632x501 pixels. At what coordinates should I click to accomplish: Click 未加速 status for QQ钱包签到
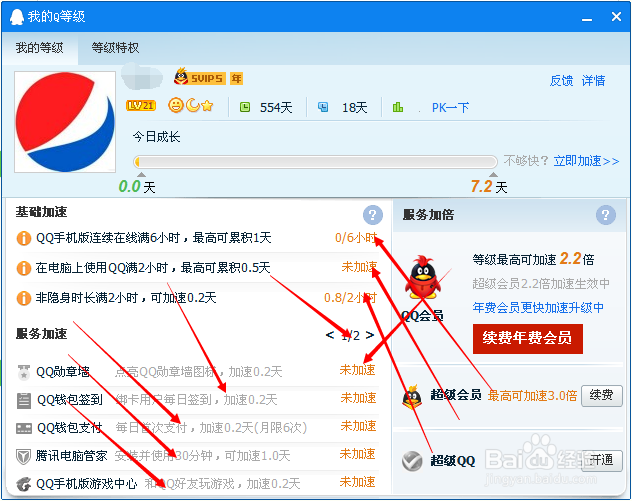[x=358, y=398]
